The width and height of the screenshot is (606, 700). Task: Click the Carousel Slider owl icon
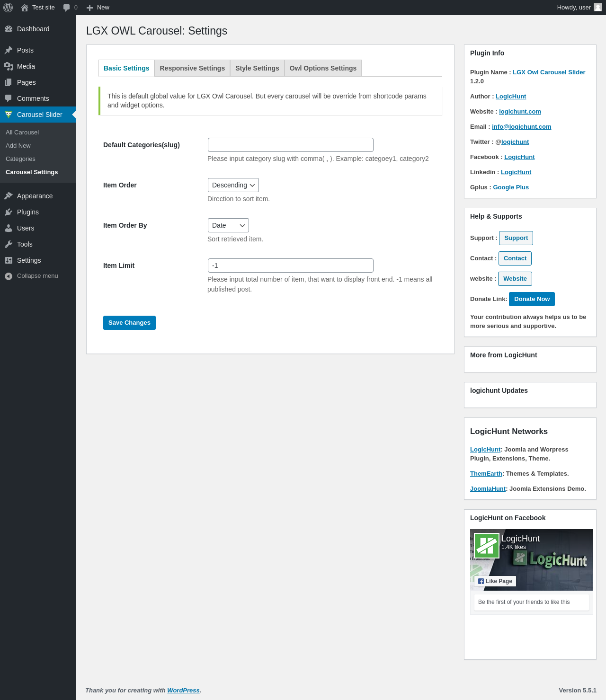(x=9, y=115)
